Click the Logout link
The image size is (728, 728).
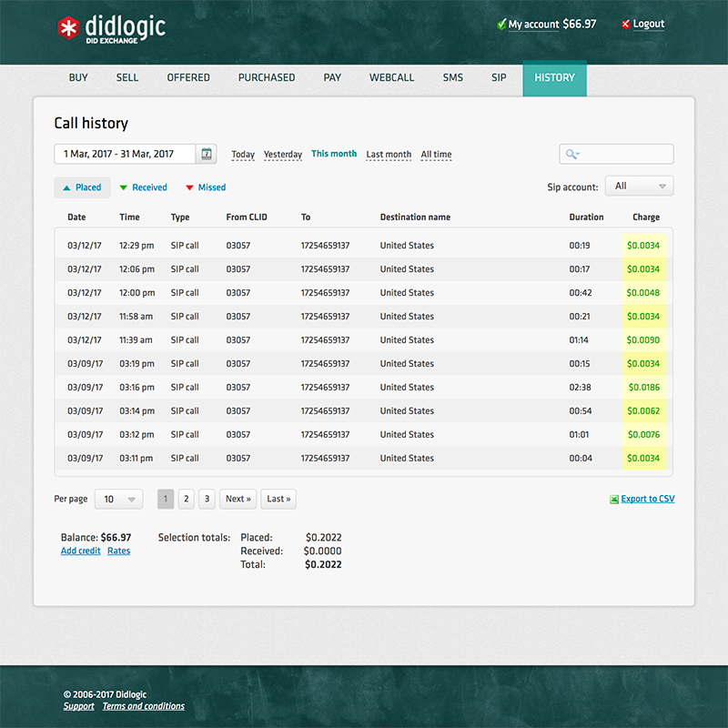[x=649, y=24]
